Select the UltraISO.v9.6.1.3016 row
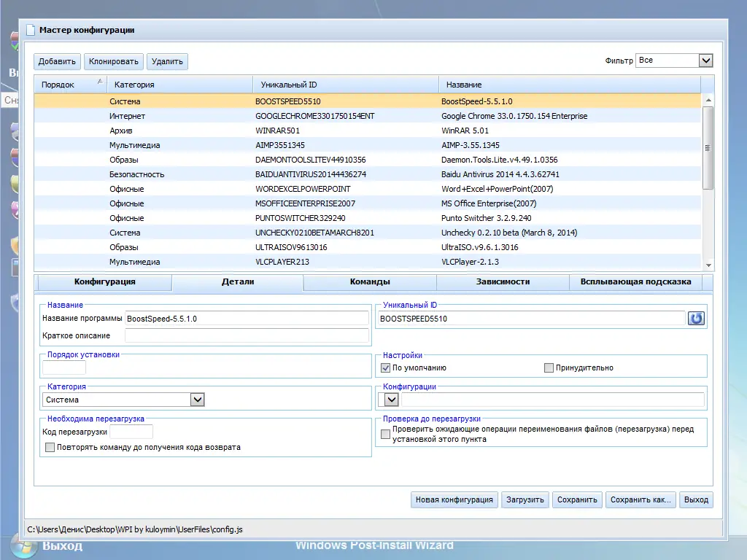Image resolution: width=747 pixels, height=560 pixels. coord(368,247)
